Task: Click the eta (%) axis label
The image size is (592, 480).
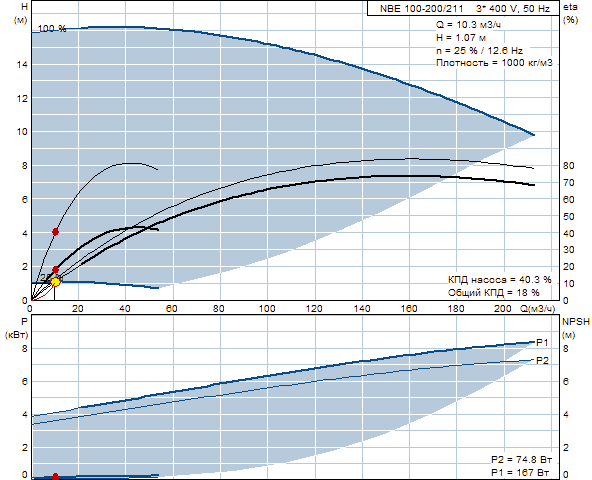Action: click(x=570, y=13)
